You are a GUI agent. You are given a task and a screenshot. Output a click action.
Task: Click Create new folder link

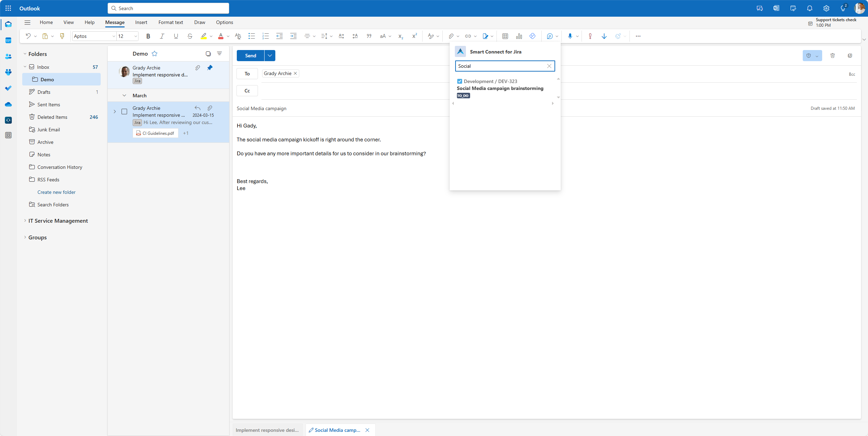57,192
